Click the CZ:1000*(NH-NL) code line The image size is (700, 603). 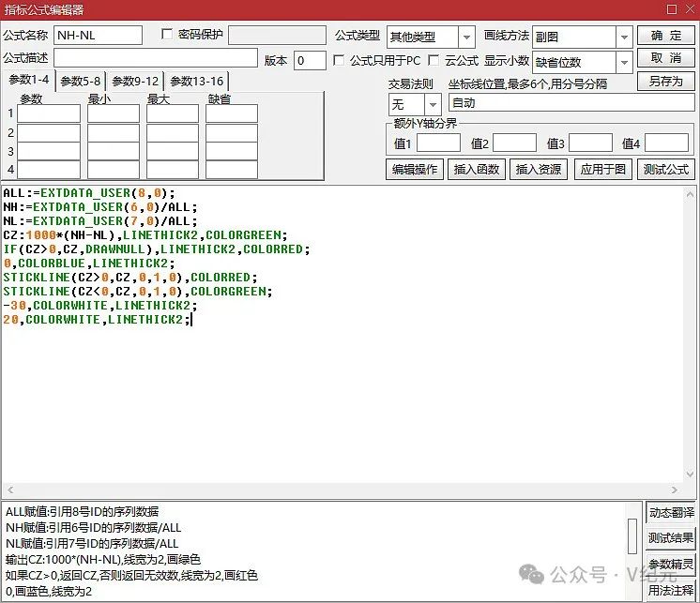click(145, 235)
